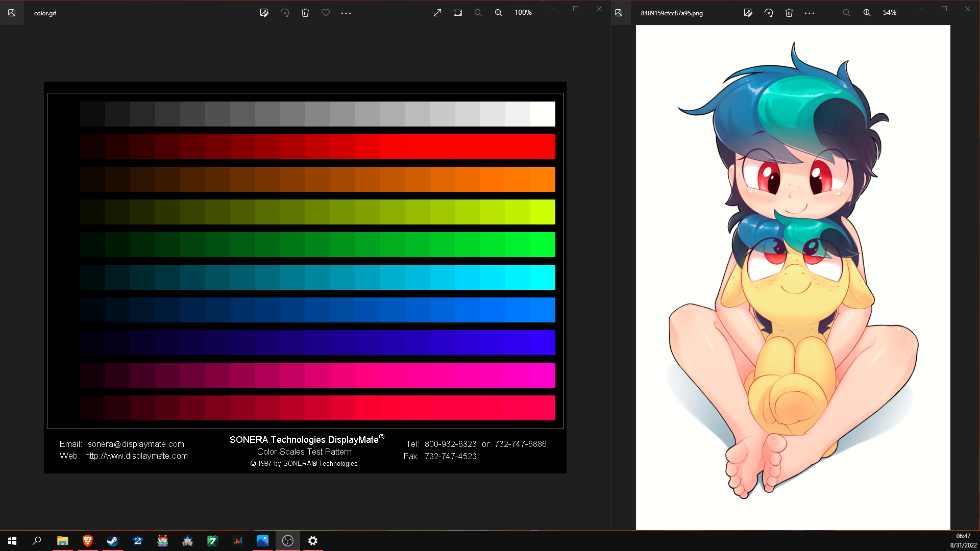Click Photos app icon beside 8489159cfcc87a95.png title

click(619, 13)
